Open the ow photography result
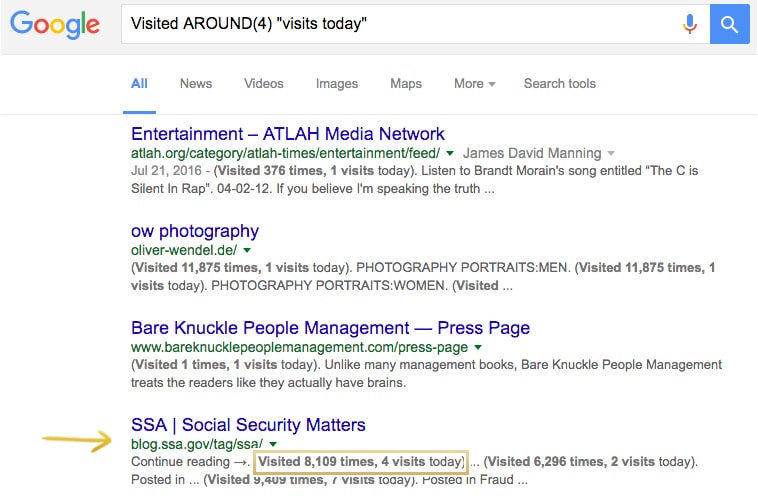758x496 pixels. (195, 231)
